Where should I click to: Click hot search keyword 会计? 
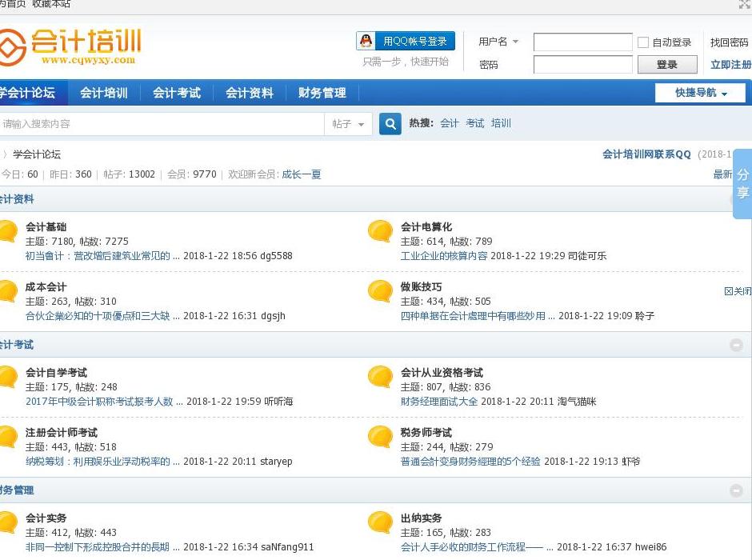point(450,123)
